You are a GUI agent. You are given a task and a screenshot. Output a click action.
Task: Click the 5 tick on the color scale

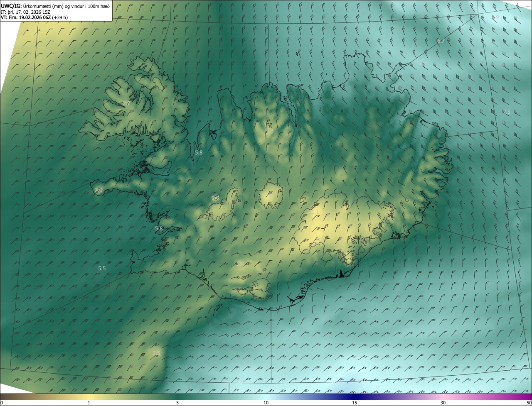tap(177, 403)
